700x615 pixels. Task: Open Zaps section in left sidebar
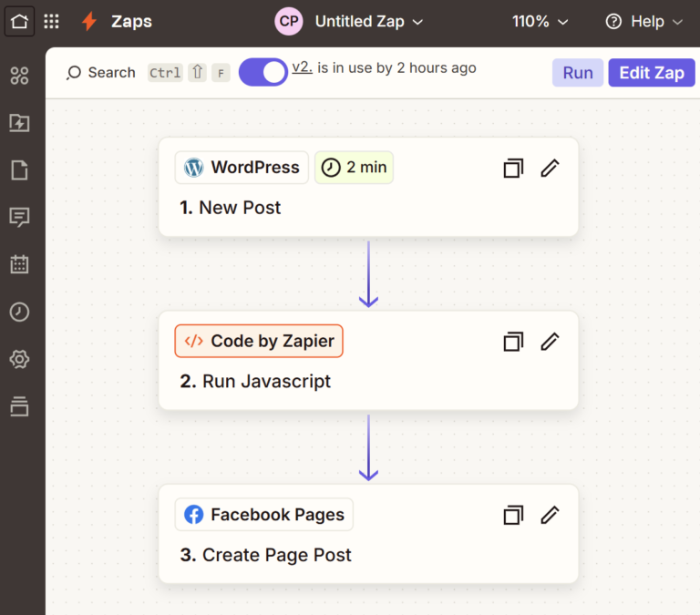(19, 123)
